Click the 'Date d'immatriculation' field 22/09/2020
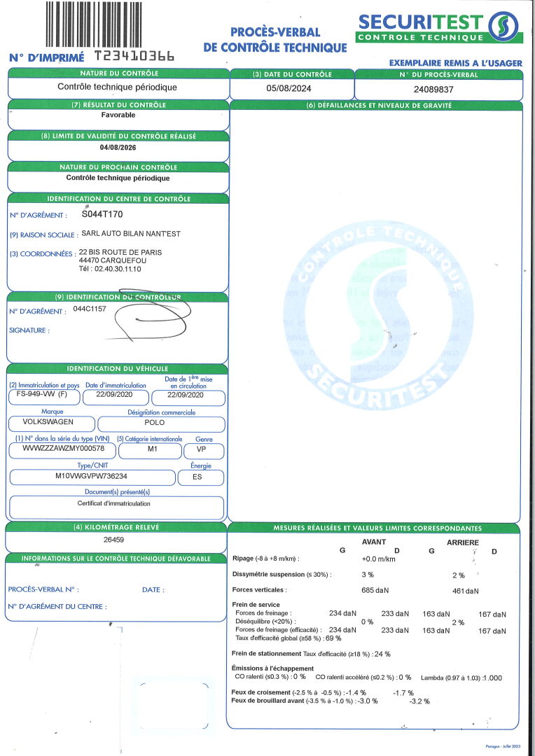This screenshot has height=756, width=535. click(116, 398)
